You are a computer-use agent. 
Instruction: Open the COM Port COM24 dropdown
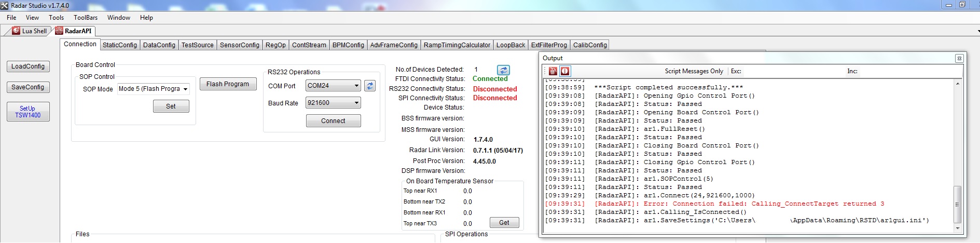[x=356, y=86]
